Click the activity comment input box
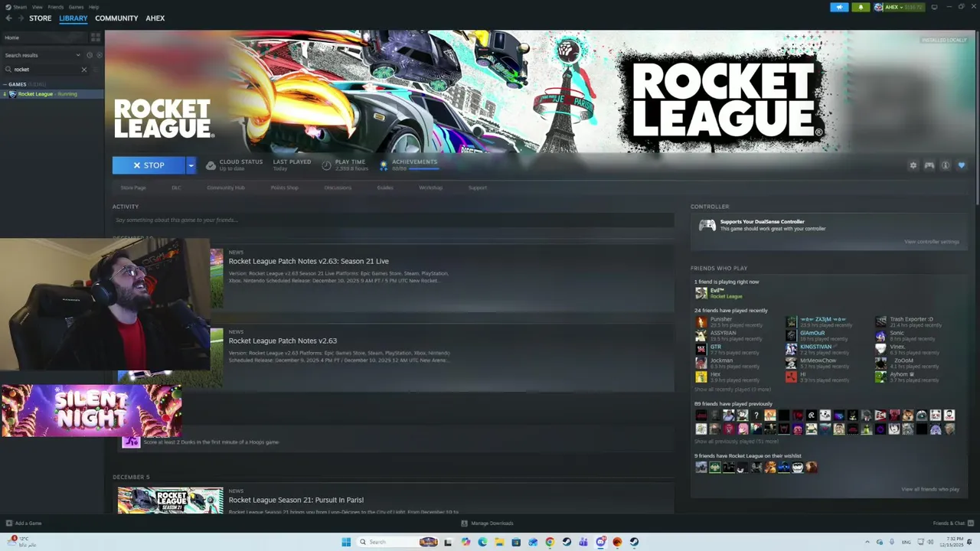The width and height of the screenshot is (980, 551). point(393,220)
